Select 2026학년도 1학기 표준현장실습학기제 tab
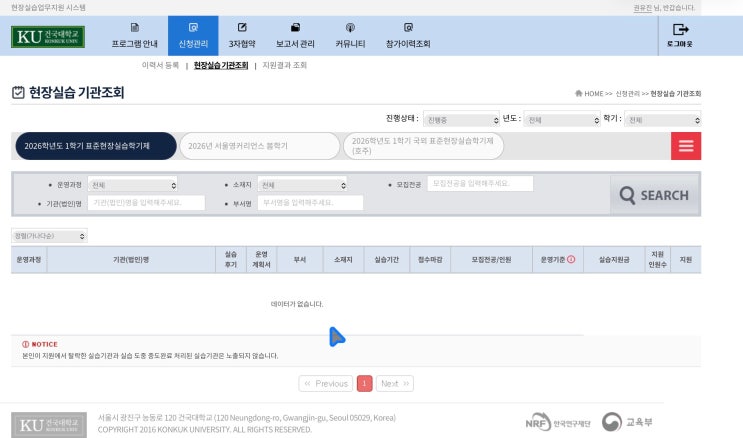Viewport: 743px width, 438px height. pyautogui.click(x=96, y=146)
